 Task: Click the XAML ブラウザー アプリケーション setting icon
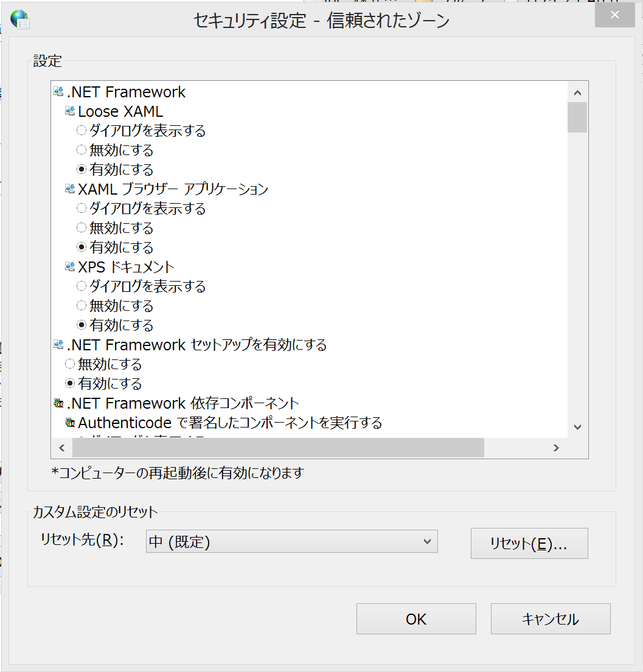tap(70, 189)
